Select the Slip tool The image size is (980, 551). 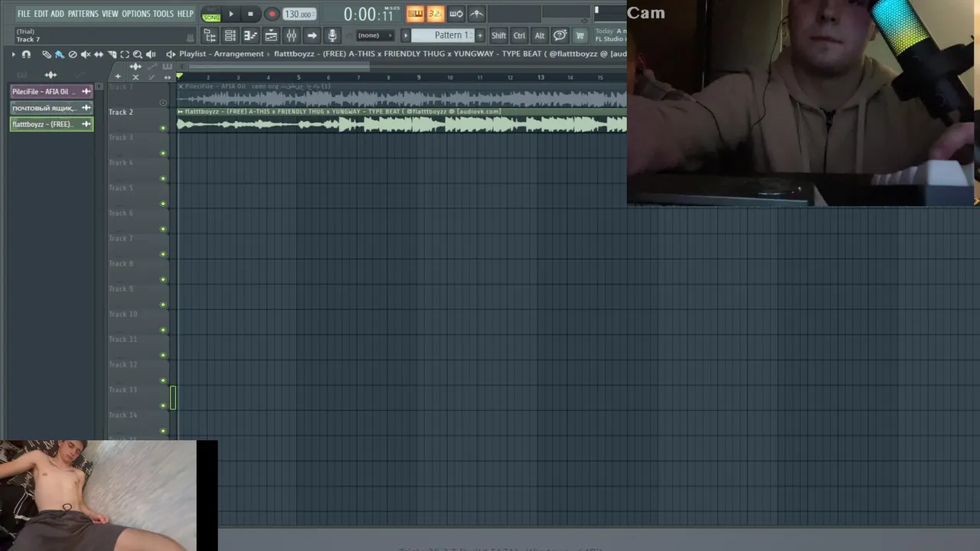click(x=99, y=54)
